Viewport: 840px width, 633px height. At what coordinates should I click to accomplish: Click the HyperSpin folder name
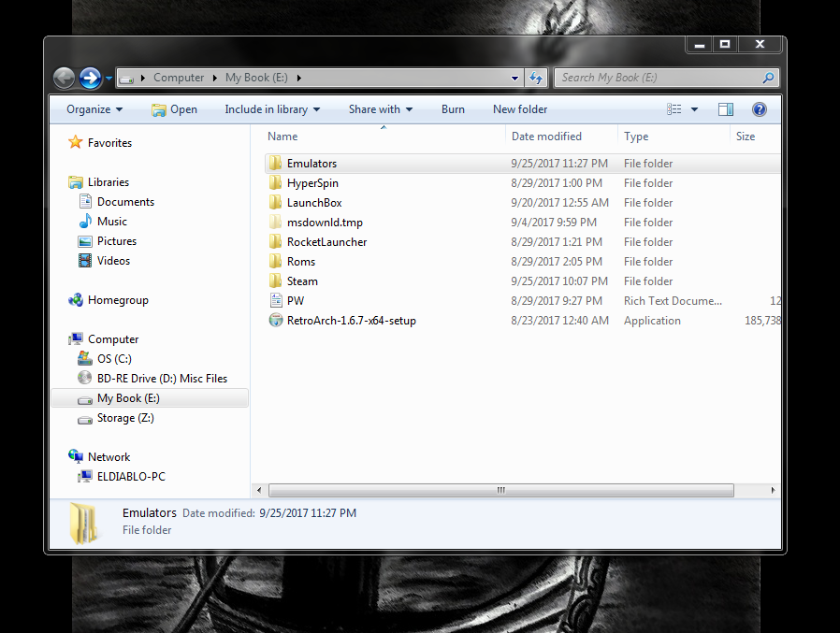coord(312,183)
